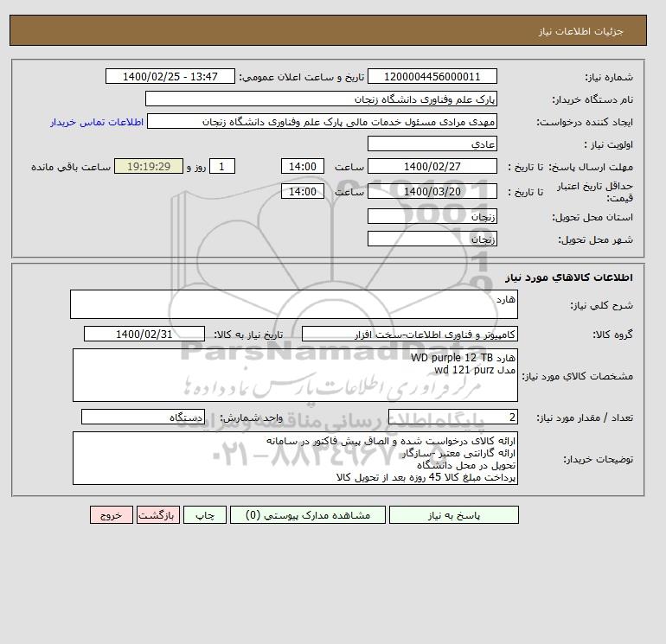This screenshot has width=666, height=644.
Task: Click the پاسخ به نیاز button
Action: pos(453,514)
